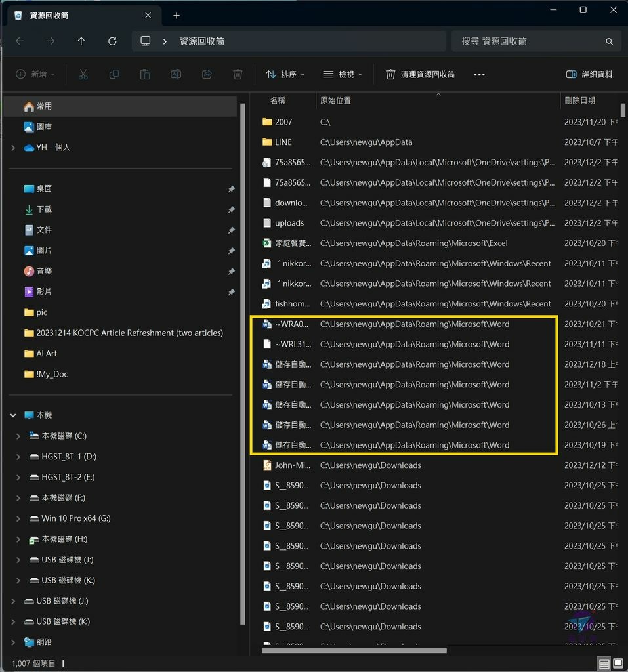Unpin 文件 using its pin icon
This screenshot has height=672, width=628.
tap(232, 230)
